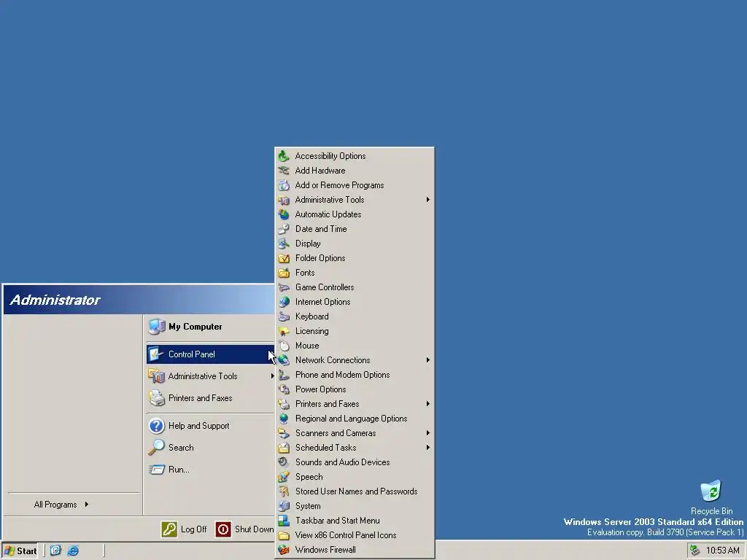This screenshot has width=747, height=560.
Task: Click the Game Controllers icon
Action: click(x=284, y=287)
